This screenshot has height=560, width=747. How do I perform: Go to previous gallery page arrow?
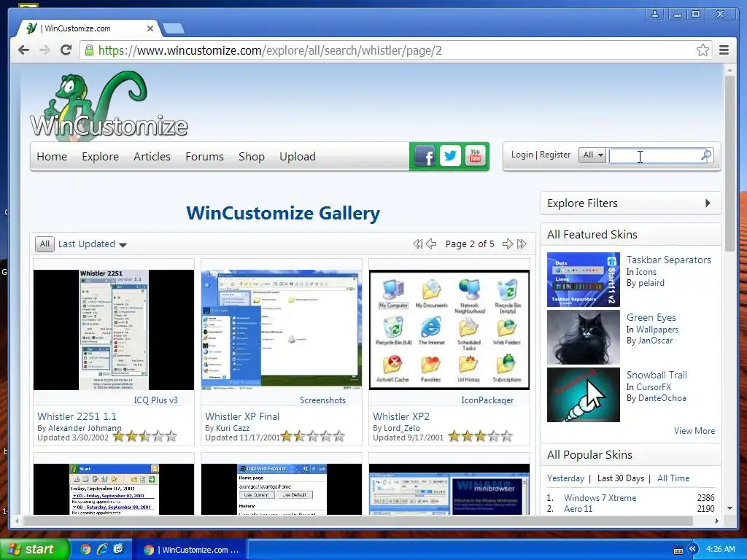click(x=431, y=244)
